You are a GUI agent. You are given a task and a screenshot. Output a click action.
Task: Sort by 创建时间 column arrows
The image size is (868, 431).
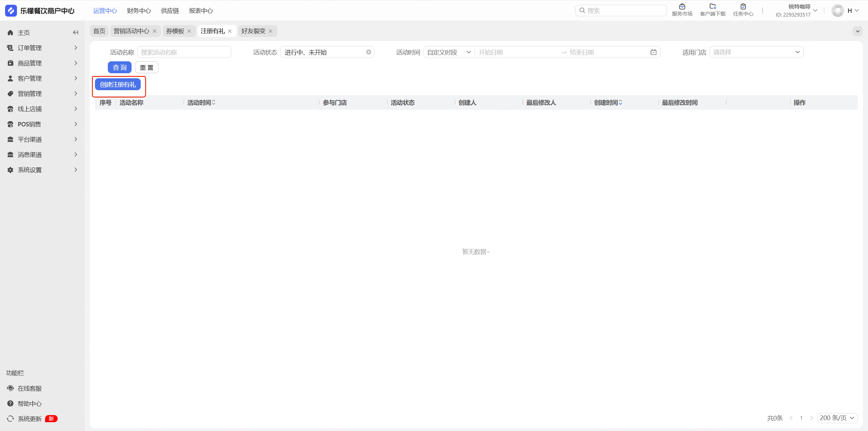(x=620, y=102)
